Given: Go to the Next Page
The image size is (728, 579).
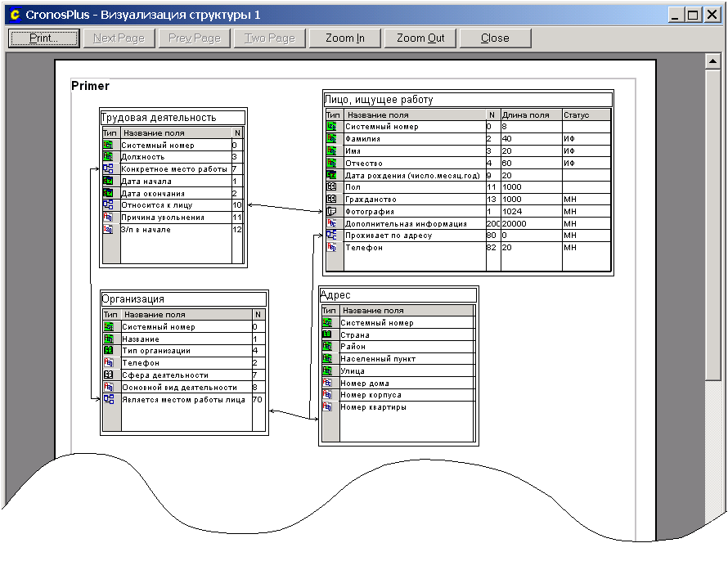Looking at the screenshot, I should (x=119, y=38).
